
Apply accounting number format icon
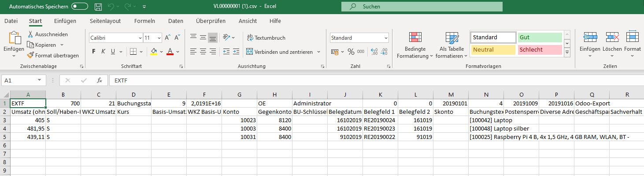point(335,52)
